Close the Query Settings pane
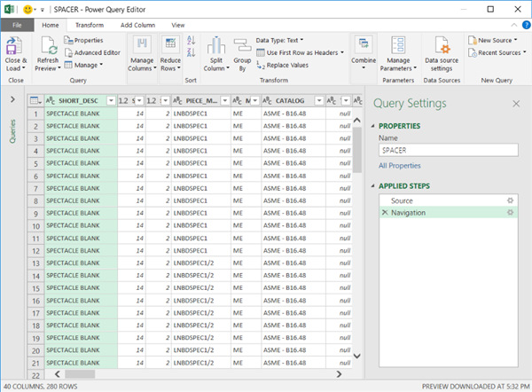 (x=516, y=104)
